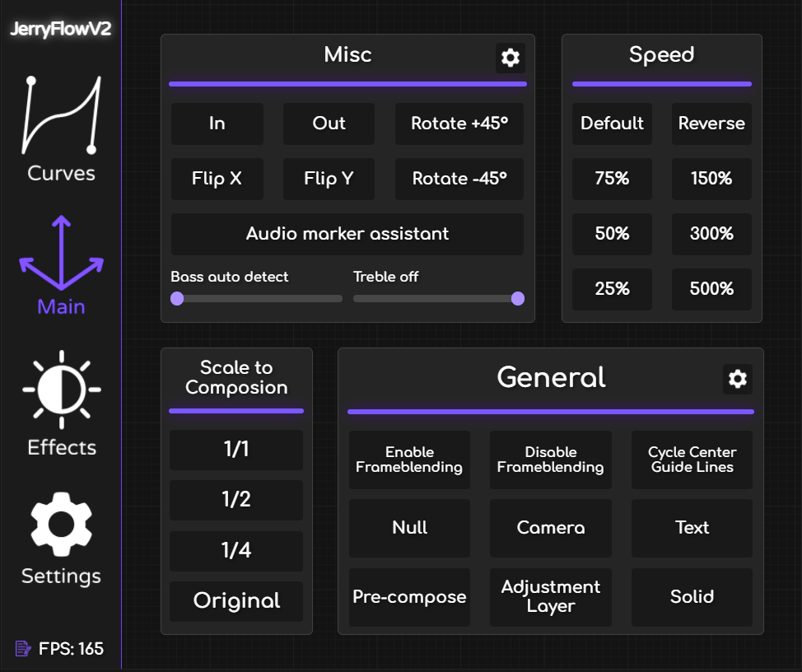The image size is (802, 672).
Task: Click the General panel gear icon
Action: click(738, 379)
